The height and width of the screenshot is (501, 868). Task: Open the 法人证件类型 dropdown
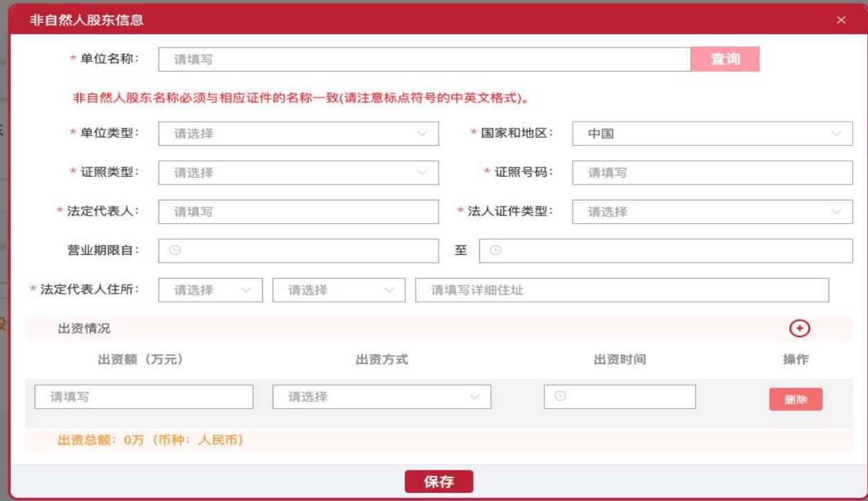(712, 212)
